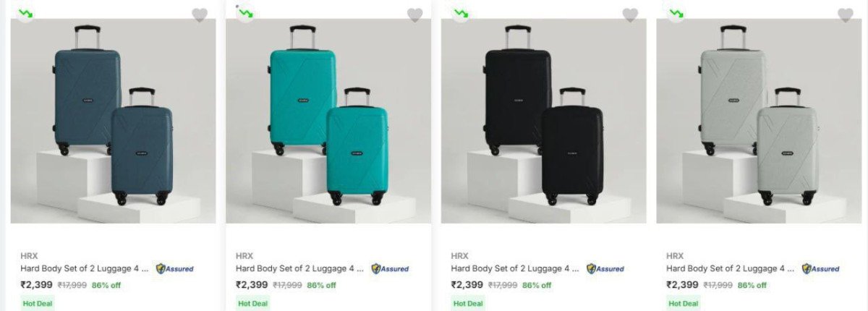Click price-drop icon on black luggage card
Viewport: 868px width, 311px height.
[461, 14]
